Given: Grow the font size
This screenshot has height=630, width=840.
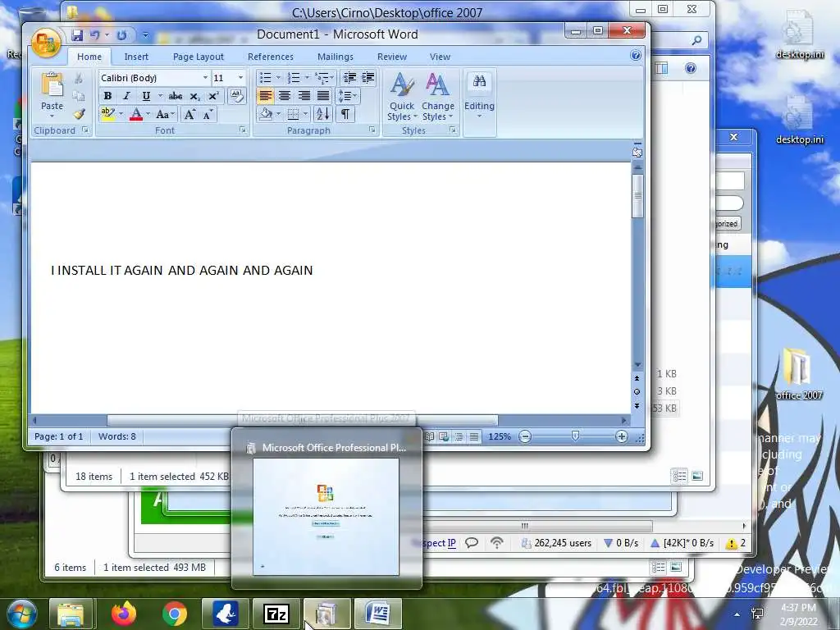Looking at the screenshot, I should point(189,114).
